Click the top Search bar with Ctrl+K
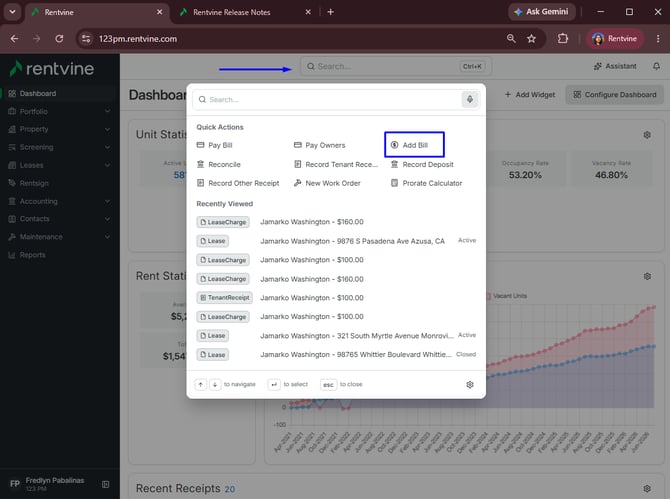670x499 pixels. click(x=396, y=66)
